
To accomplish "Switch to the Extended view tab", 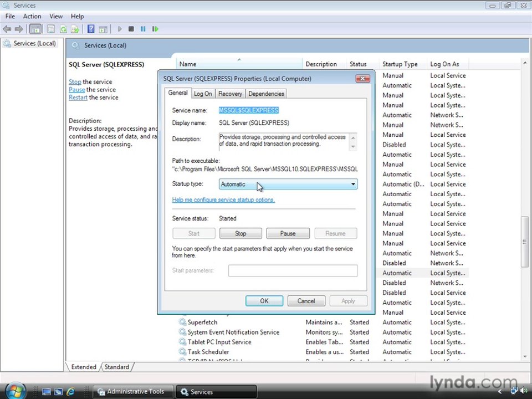I will 84,367.
